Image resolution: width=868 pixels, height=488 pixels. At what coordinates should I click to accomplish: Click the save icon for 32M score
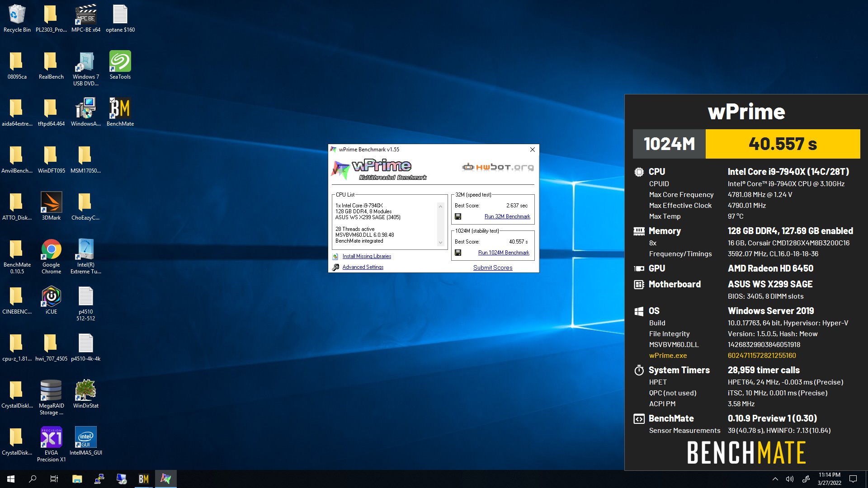tap(458, 216)
